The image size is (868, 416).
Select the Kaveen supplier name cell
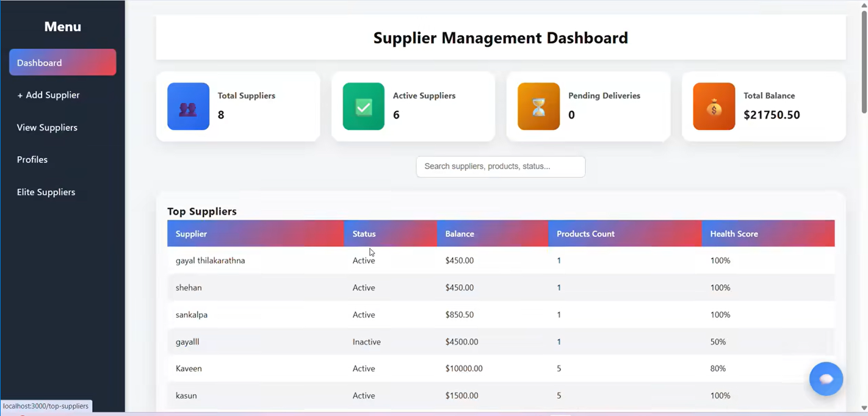pyautogui.click(x=189, y=369)
